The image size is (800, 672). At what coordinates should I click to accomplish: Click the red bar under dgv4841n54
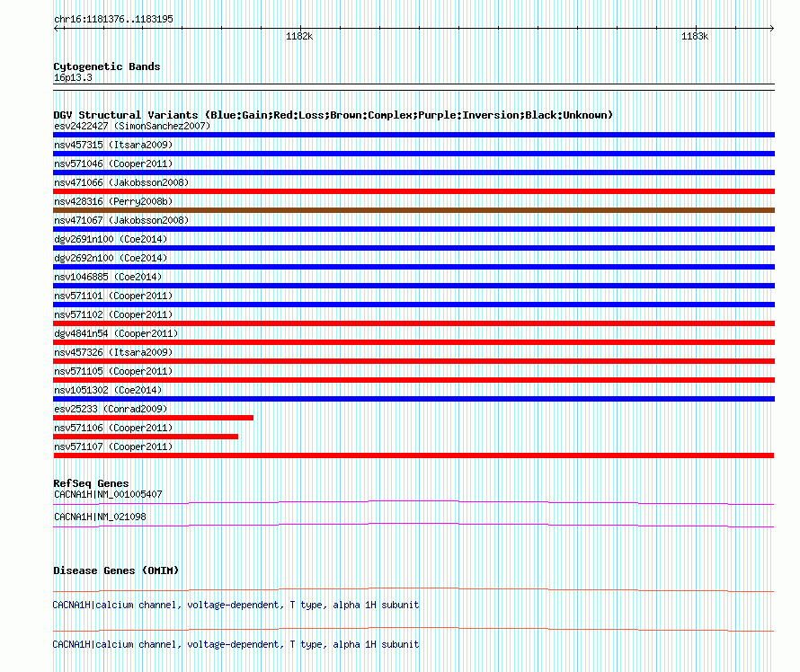point(413,342)
